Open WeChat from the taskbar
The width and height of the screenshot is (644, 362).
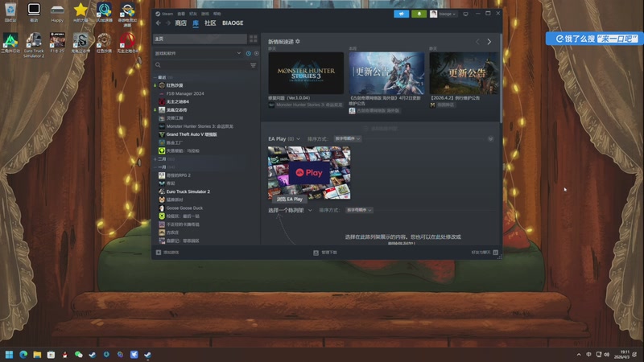click(x=78, y=355)
